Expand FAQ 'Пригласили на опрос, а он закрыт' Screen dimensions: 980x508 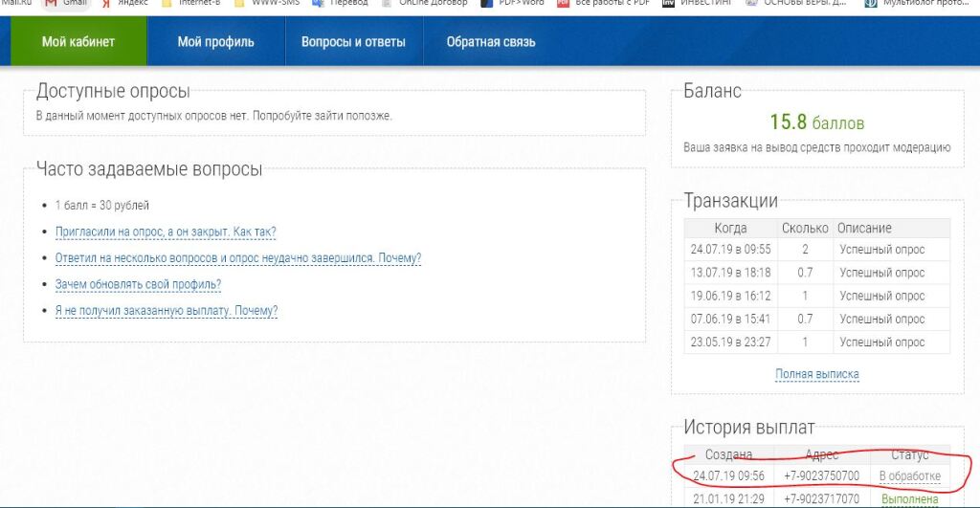(166, 232)
